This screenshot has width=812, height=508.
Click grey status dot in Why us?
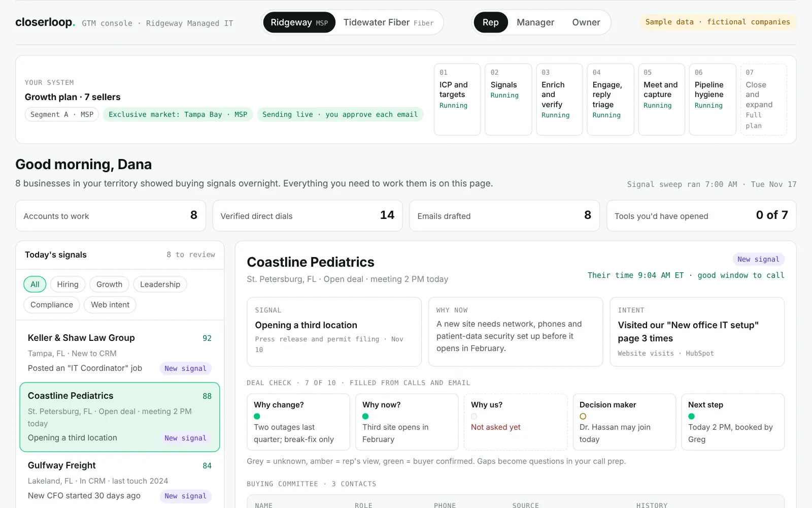pos(474,416)
